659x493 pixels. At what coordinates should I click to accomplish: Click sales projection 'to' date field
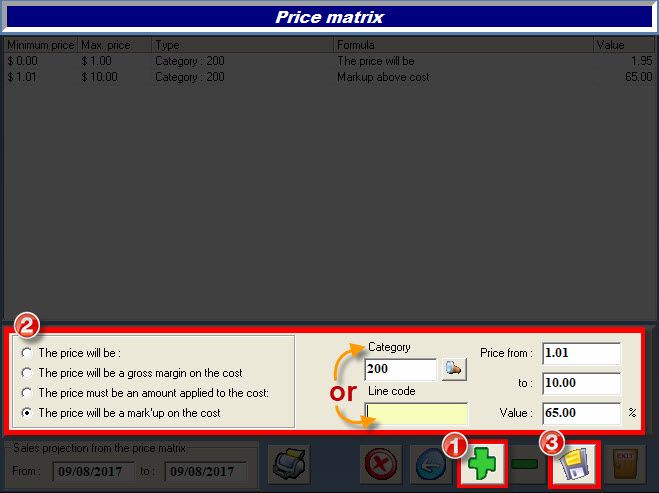(x=206, y=471)
